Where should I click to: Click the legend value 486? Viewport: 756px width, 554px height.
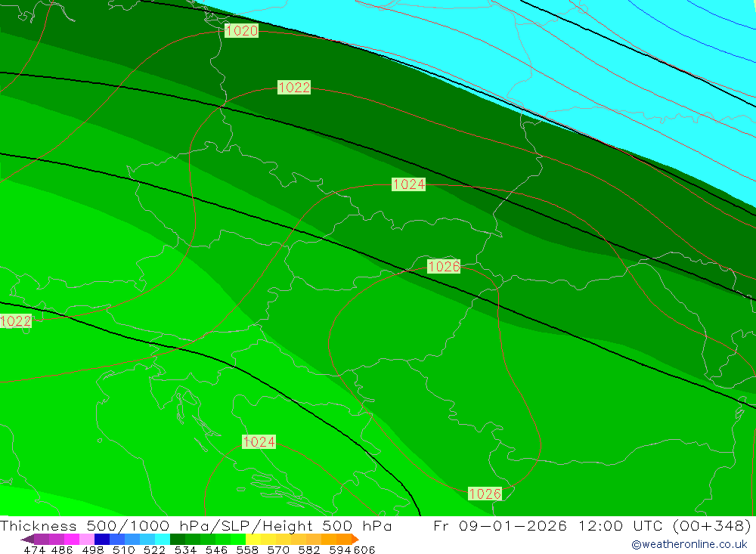tap(63, 549)
